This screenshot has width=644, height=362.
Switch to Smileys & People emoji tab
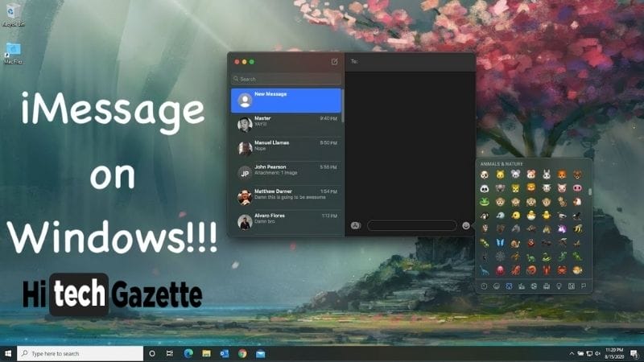click(496, 286)
